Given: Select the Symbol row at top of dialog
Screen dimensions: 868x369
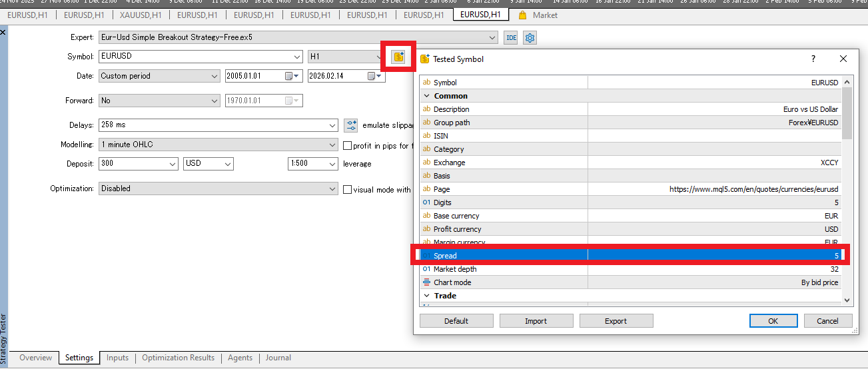Looking at the screenshot, I should click(x=630, y=83).
